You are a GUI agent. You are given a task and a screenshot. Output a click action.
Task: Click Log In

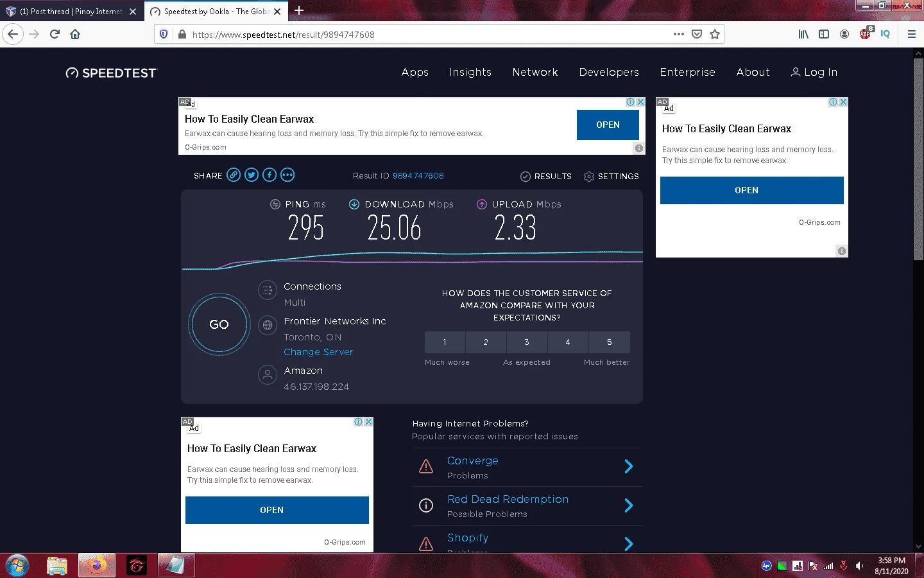(x=814, y=73)
